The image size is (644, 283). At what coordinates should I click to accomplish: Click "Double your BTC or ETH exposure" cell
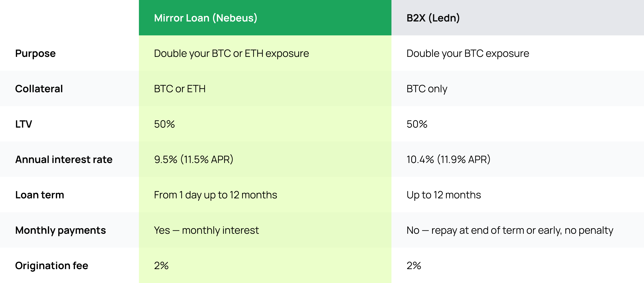click(231, 53)
